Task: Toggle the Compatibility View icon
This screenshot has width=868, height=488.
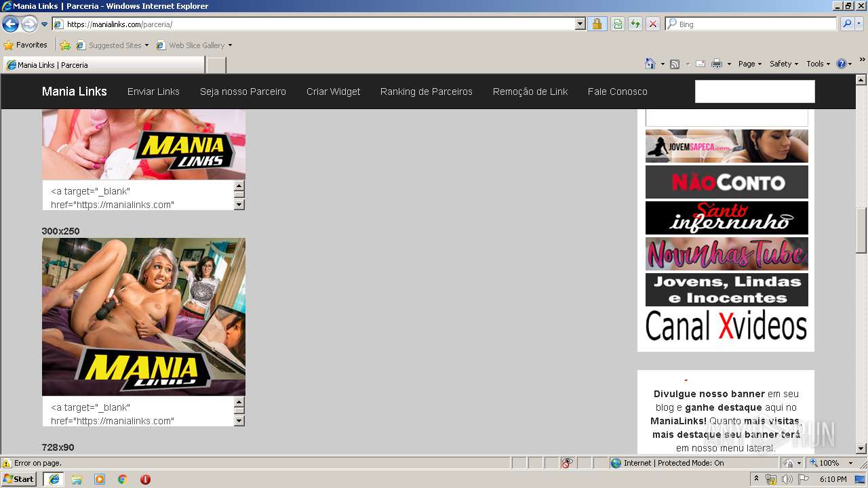Action: (x=618, y=24)
